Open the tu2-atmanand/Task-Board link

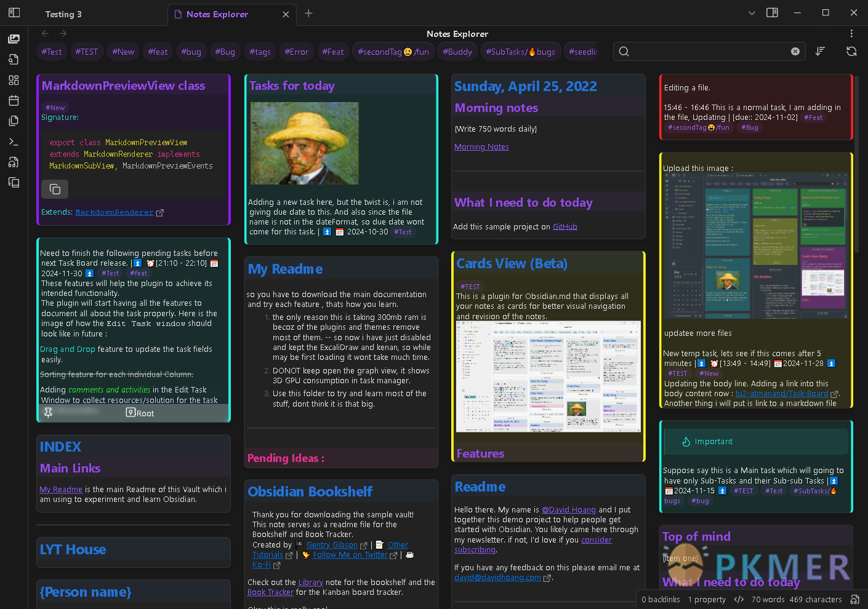coord(782,393)
